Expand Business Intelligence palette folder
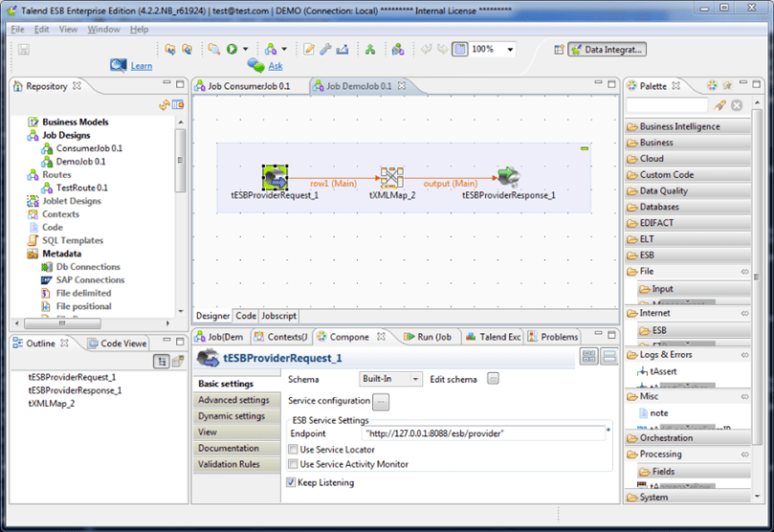The height and width of the screenshot is (532, 774). (688, 126)
